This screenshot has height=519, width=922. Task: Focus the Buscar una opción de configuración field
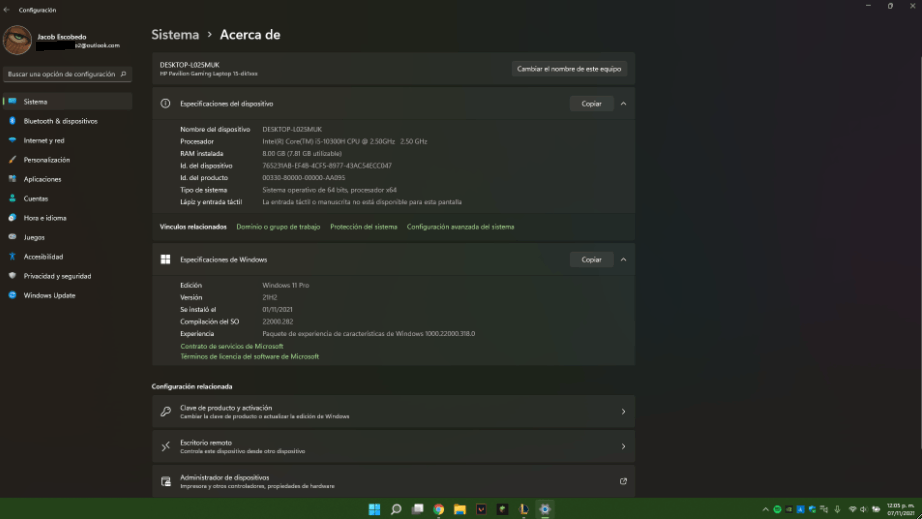click(x=68, y=74)
